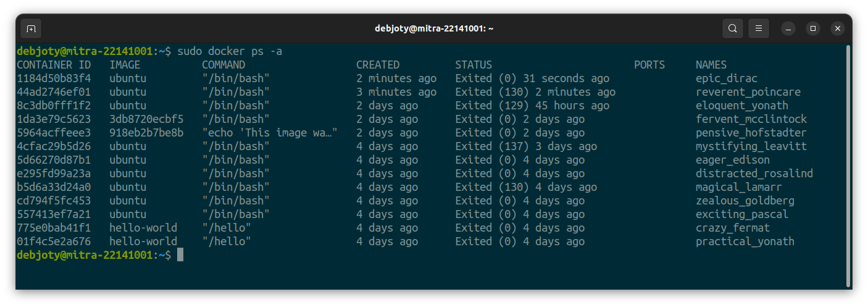The height and width of the screenshot is (307, 868).
Task: Select container ID 1da3e79c5623
Action: (x=54, y=119)
